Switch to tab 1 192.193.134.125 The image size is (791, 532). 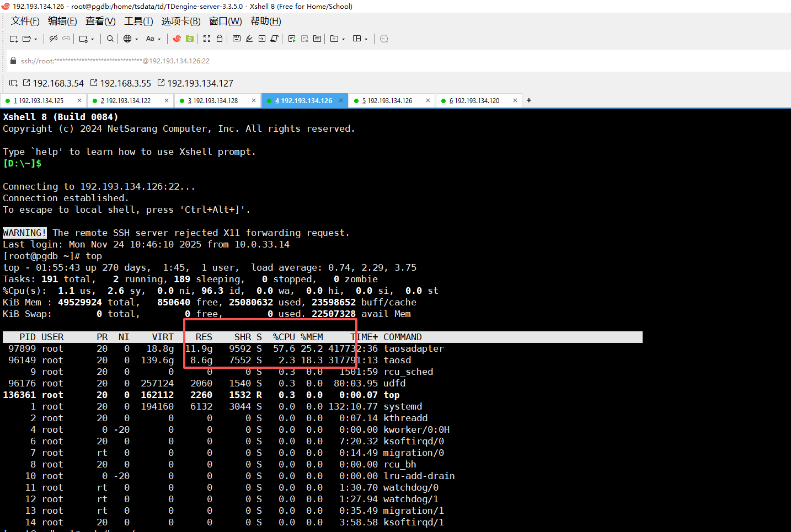[x=39, y=101]
